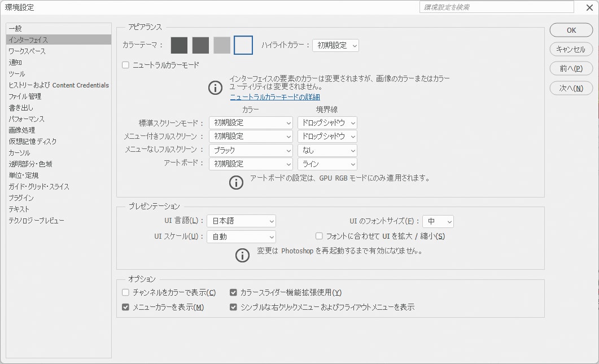The width and height of the screenshot is (599, 364).
Task: Click the 環境設定を検索 search field
Action: coord(496,7)
